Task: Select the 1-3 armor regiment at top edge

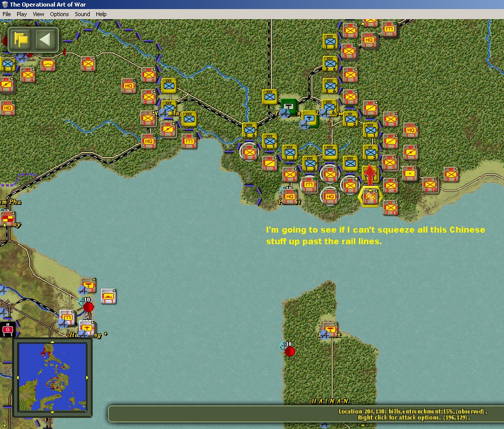Action: point(390,29)
